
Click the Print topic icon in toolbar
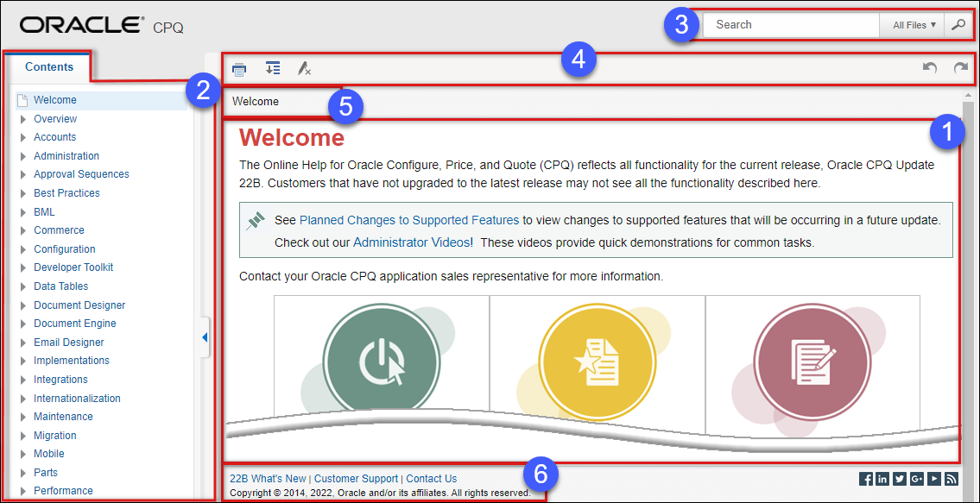pyautogui.click(x=239, y=69)
